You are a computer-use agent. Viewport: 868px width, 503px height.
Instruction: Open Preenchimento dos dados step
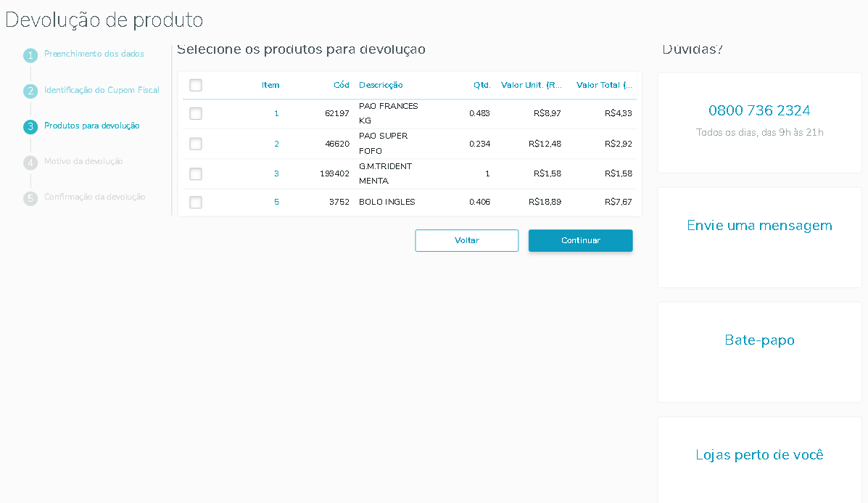pos(94,54)
